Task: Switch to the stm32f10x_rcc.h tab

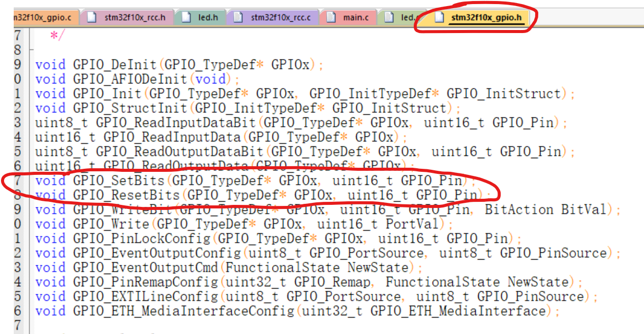Action: coord(127,18)
